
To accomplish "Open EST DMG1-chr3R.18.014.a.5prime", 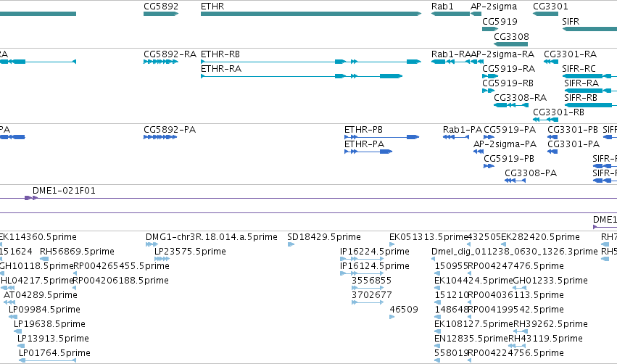I will point(211,237).
